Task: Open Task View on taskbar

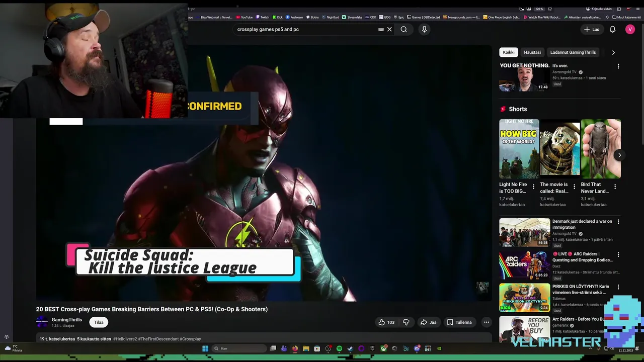Action: (x=273, y=348)
